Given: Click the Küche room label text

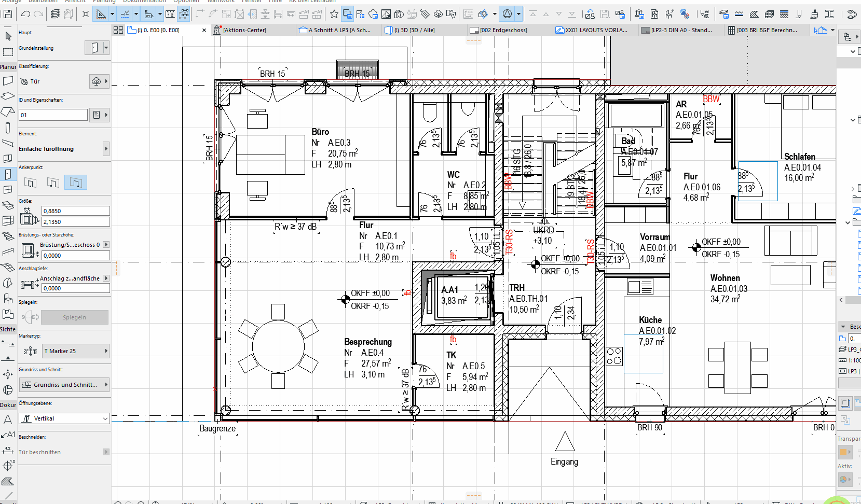Looking at the screenshot, I should point(650,320).
